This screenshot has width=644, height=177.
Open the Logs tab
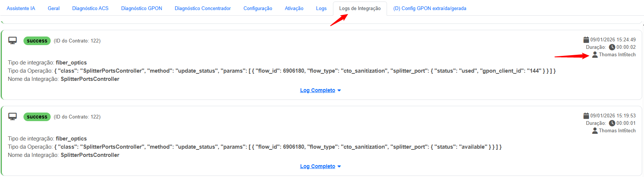(x=321, y=8)
